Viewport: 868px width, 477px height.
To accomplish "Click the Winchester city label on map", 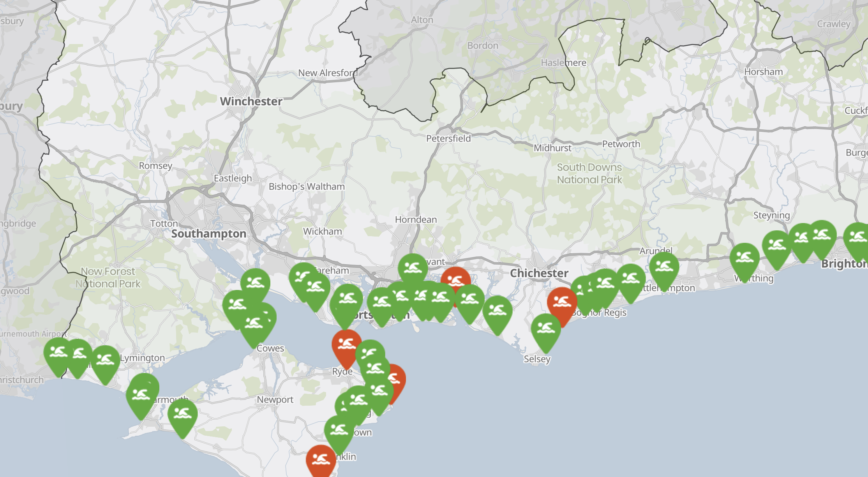I will point(251,101).
